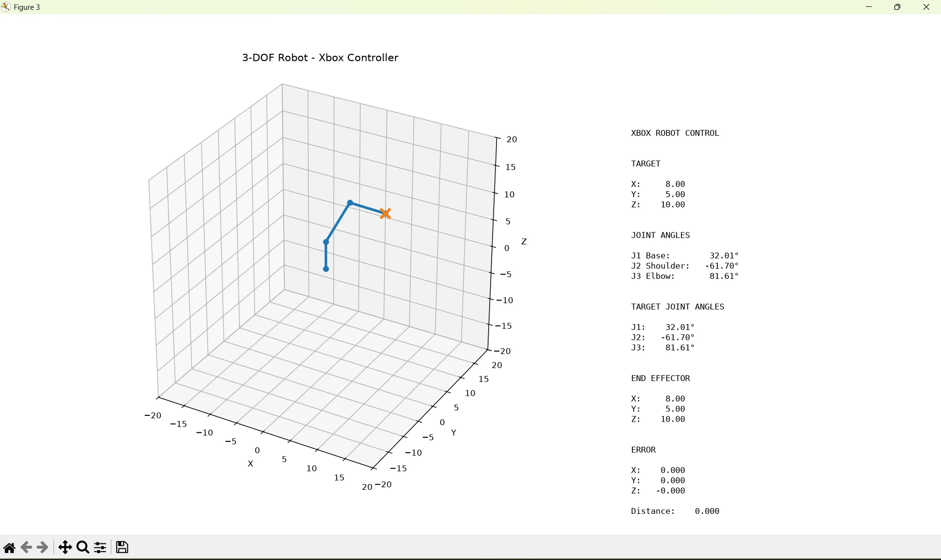Click the 'TARGET' section heading
Screen dimensions: 941x560
point(646,164)
